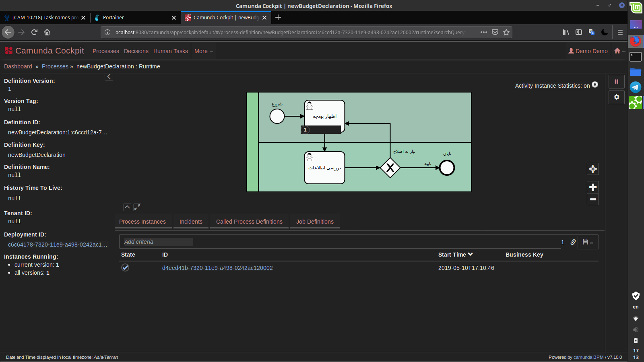Switch to the Incidents tab

191,222
